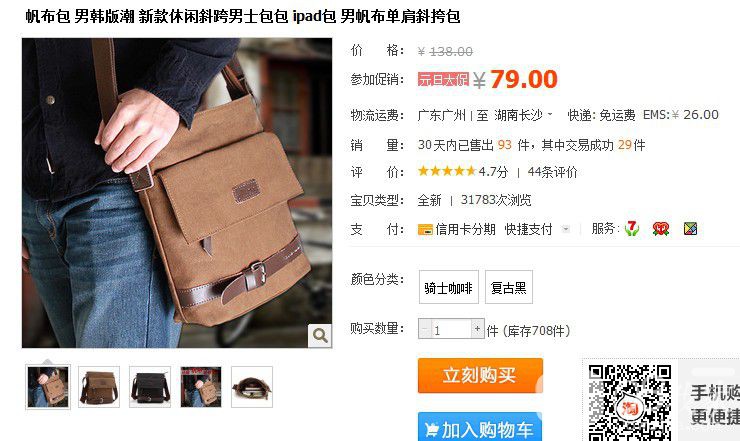
Task: Select the black bag thumbnail
Action: tap(150, 387)
